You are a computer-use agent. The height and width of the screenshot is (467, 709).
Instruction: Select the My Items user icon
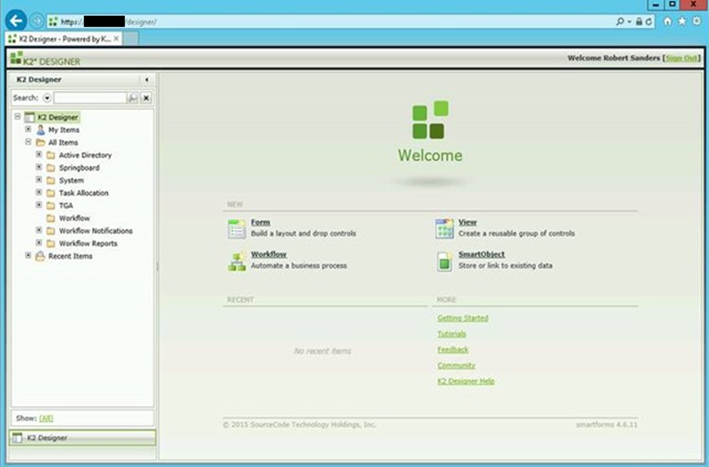click(40, 130)
